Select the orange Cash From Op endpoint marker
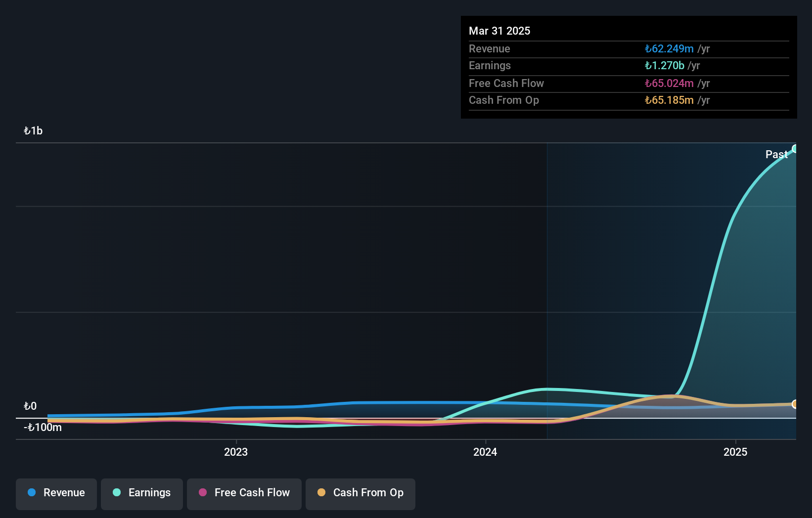 tap(795, 404)
